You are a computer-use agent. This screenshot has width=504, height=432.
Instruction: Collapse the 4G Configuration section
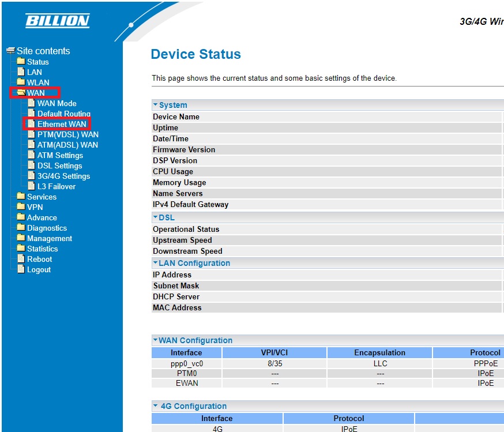coord(155,406)
